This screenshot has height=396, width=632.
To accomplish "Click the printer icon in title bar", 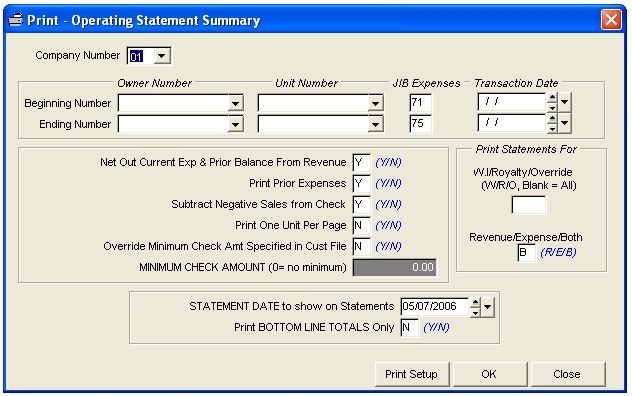I will click(15, 20).
